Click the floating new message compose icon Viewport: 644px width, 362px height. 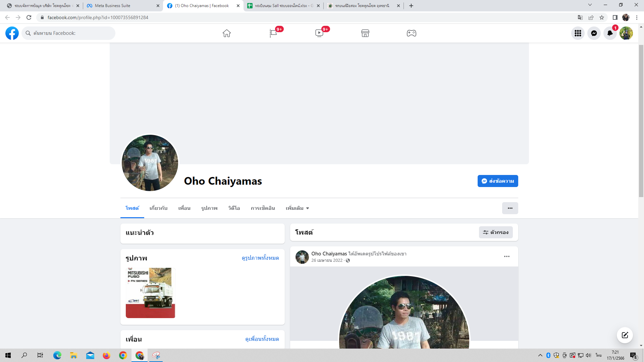[625, 335]
